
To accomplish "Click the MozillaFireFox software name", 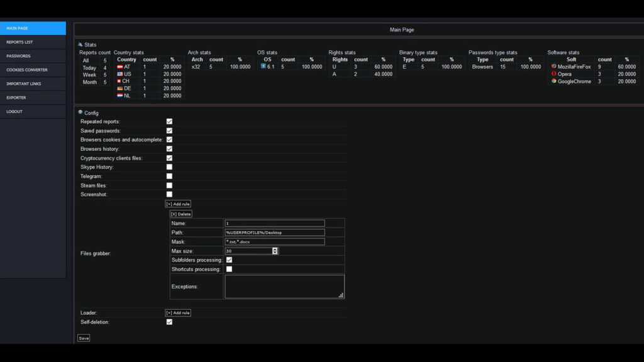I will click(574, 67).
